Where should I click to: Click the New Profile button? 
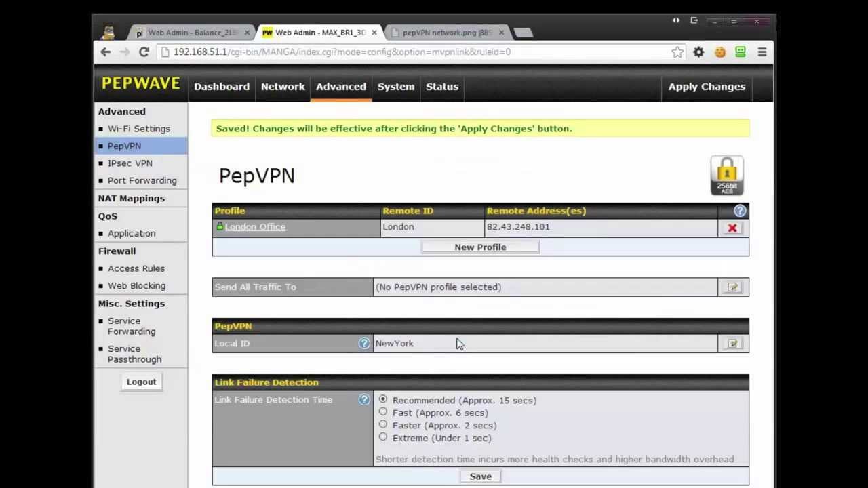point(480,247)
